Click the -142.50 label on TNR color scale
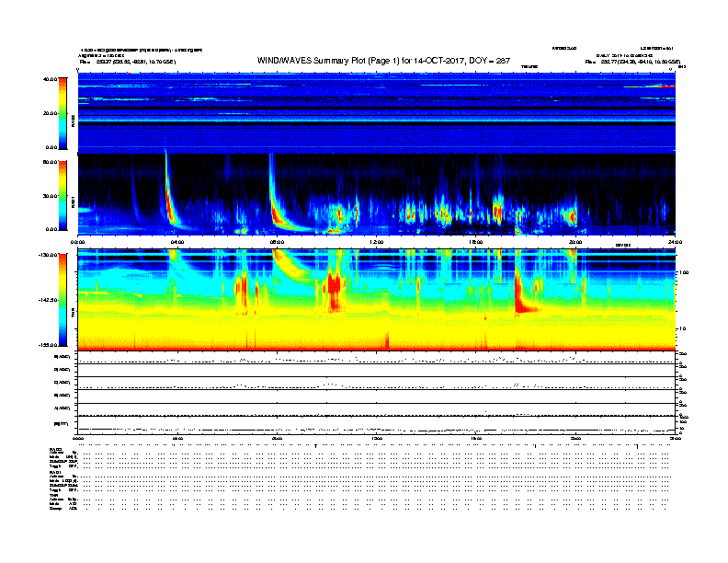 [49, 300]
